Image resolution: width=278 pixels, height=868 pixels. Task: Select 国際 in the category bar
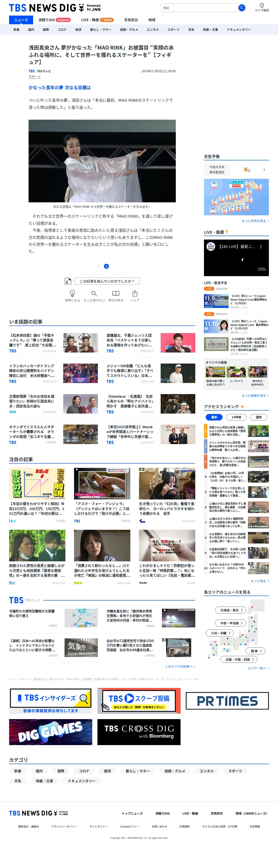(46, 30)
